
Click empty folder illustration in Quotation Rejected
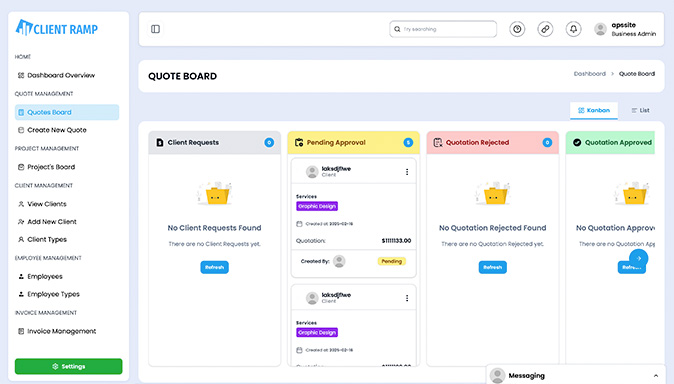pos(492,193)
